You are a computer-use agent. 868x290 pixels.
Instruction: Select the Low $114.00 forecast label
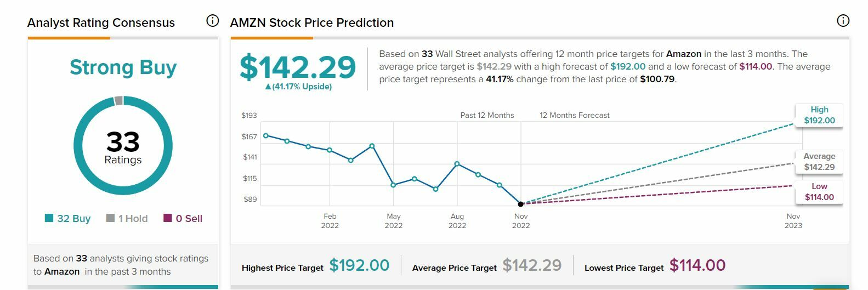(x=819, y=192)
